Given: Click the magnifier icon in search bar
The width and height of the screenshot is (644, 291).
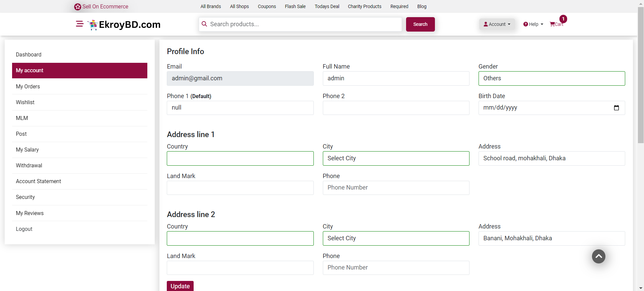Looking at the screenshot, I should click(204, 24).
